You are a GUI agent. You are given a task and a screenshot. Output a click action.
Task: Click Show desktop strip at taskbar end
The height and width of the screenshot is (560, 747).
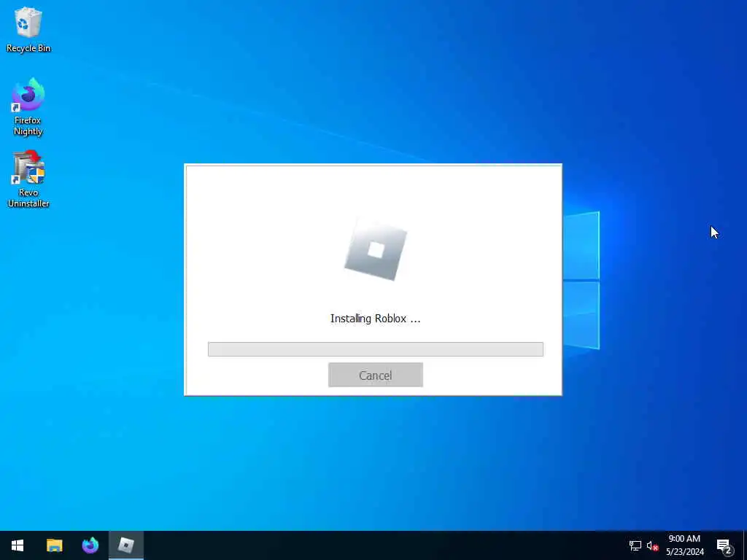745,545
